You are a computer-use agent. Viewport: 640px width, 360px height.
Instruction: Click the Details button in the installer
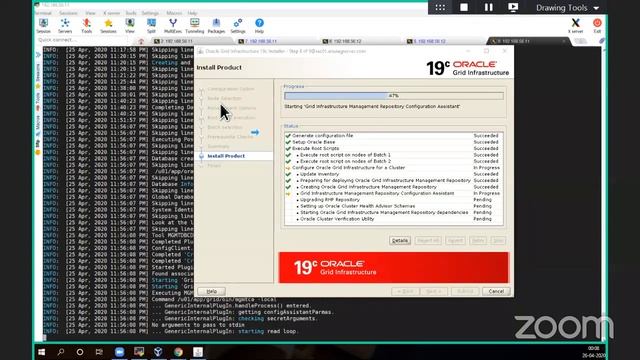tap(400, 240)
